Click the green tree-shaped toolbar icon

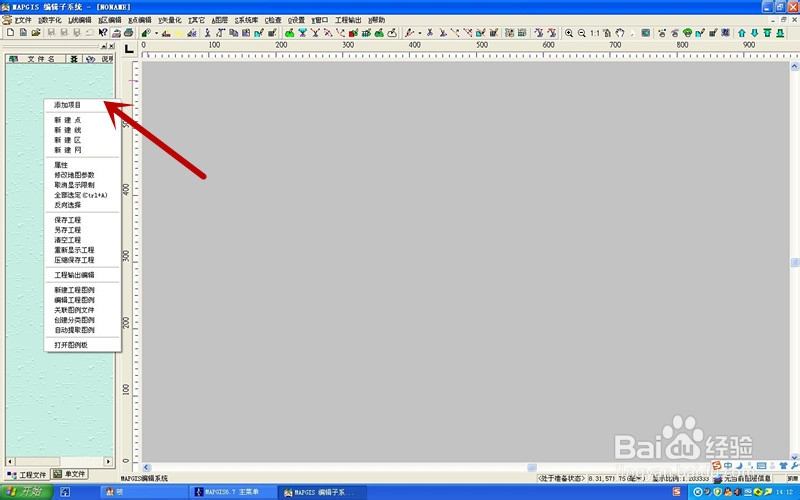[x=687, y=33]
